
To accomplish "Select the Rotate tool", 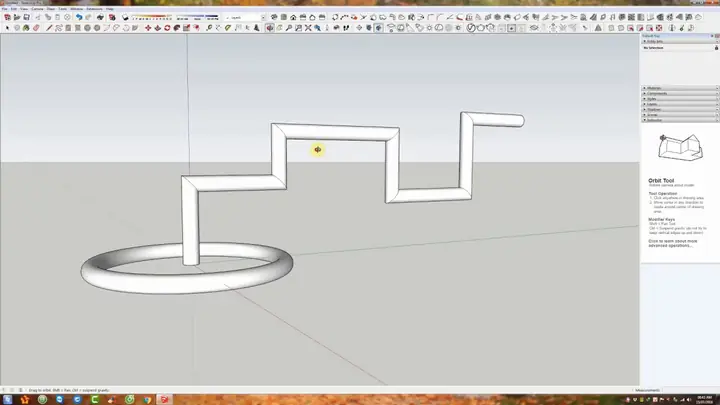I will [x=167, y=28].
